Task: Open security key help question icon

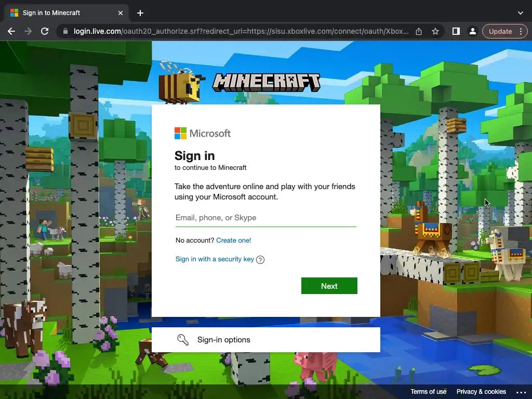Action: pos(260,260)
